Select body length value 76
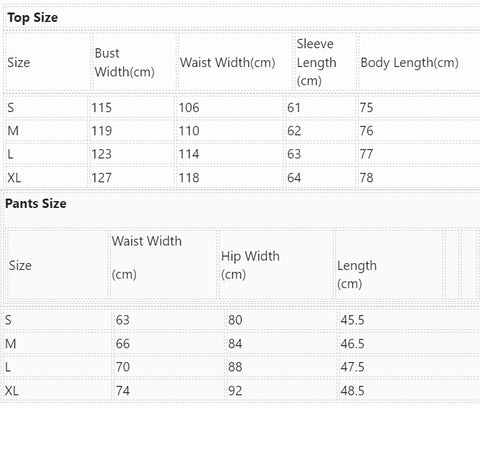 point(366,131)
